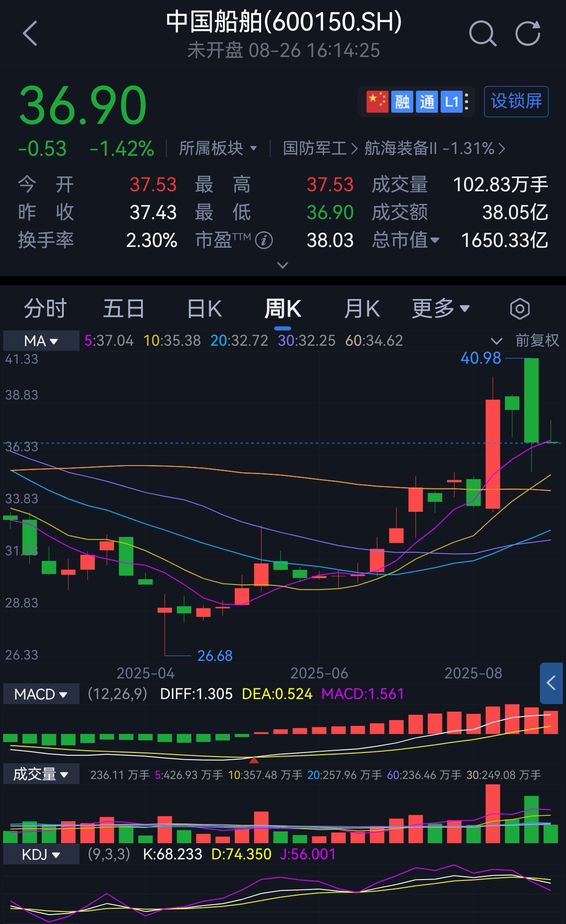Open 更多 more periods dropdown

[441, 309]
